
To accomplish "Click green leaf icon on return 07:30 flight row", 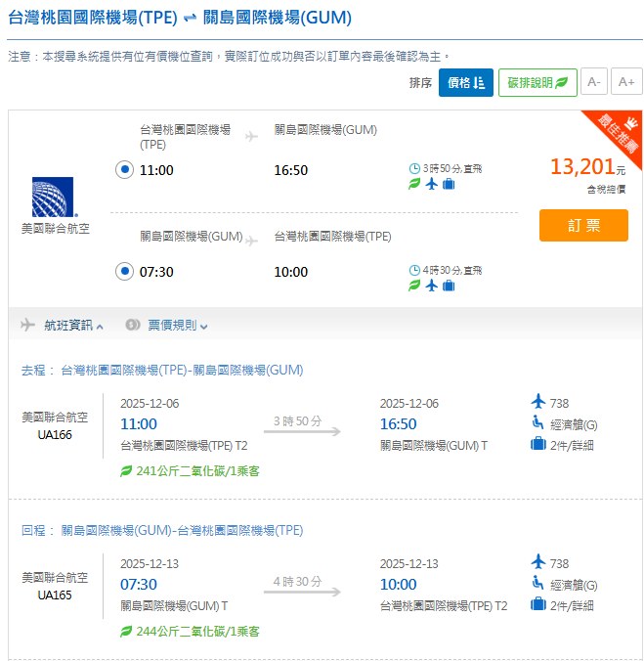I will [x=414, y=286].
